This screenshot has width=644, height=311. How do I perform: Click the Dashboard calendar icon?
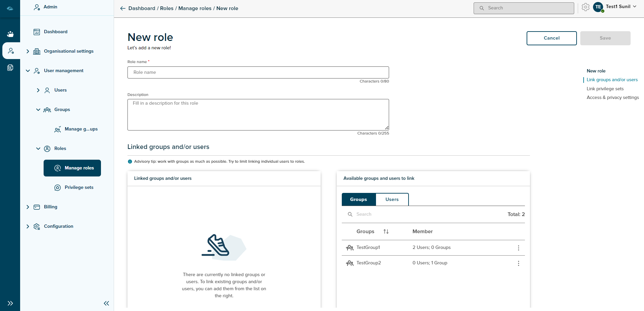37,32
